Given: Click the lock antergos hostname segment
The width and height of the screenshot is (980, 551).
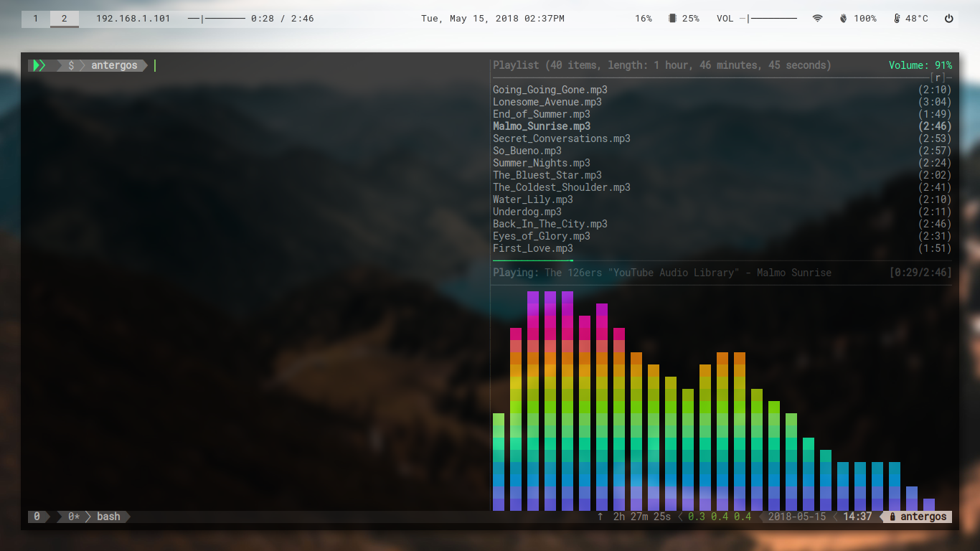Looking at the screenshot, I should point(918,517).
